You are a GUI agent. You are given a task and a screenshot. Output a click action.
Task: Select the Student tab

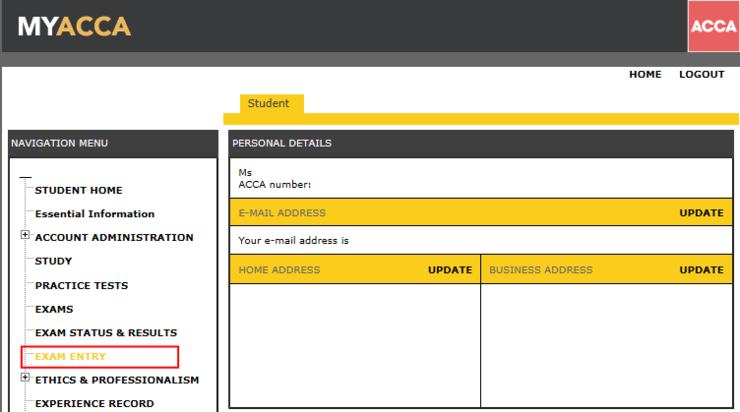coord(271,103)
